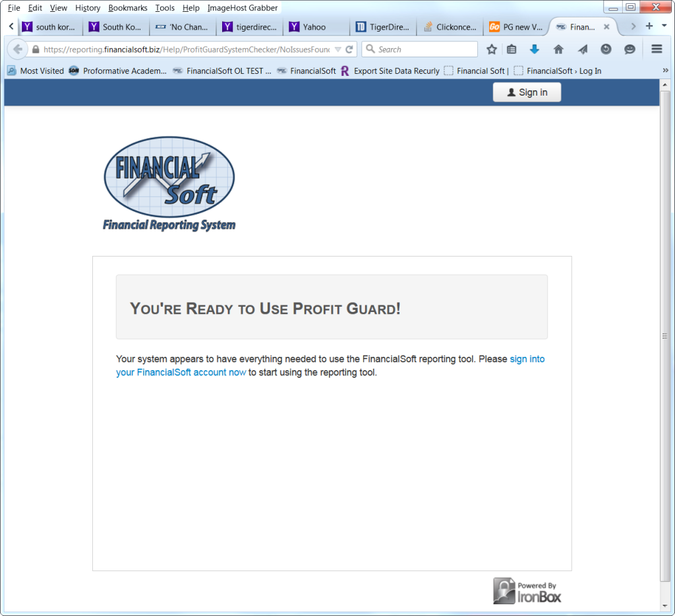Screen dimensions: 675x616
Task: Maximize the browser window
Action: tap(631, 7)
